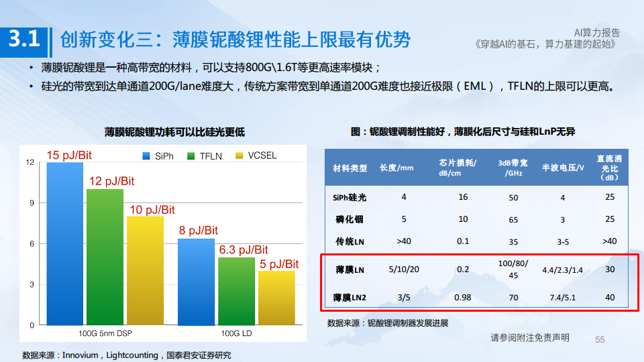The width and height of the screenshot is (644, 362).
Task: Click the "4.4/2.3/1.4" voltage cell
Action: coord(563,269)
